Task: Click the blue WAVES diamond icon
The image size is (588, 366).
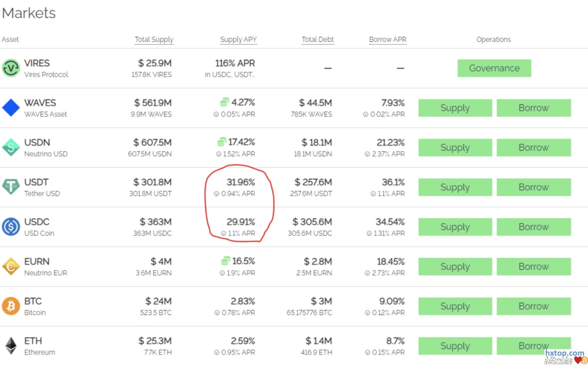Action: (x=11, y=108)
